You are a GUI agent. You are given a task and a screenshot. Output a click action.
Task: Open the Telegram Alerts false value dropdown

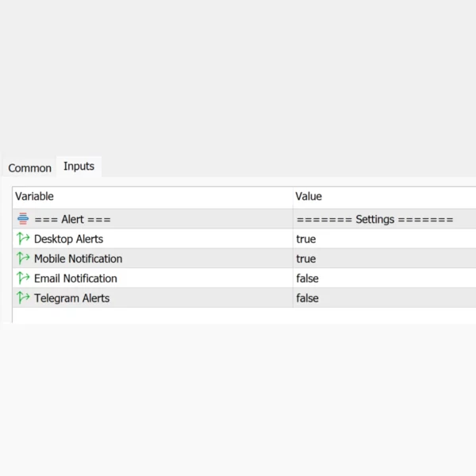307,298
